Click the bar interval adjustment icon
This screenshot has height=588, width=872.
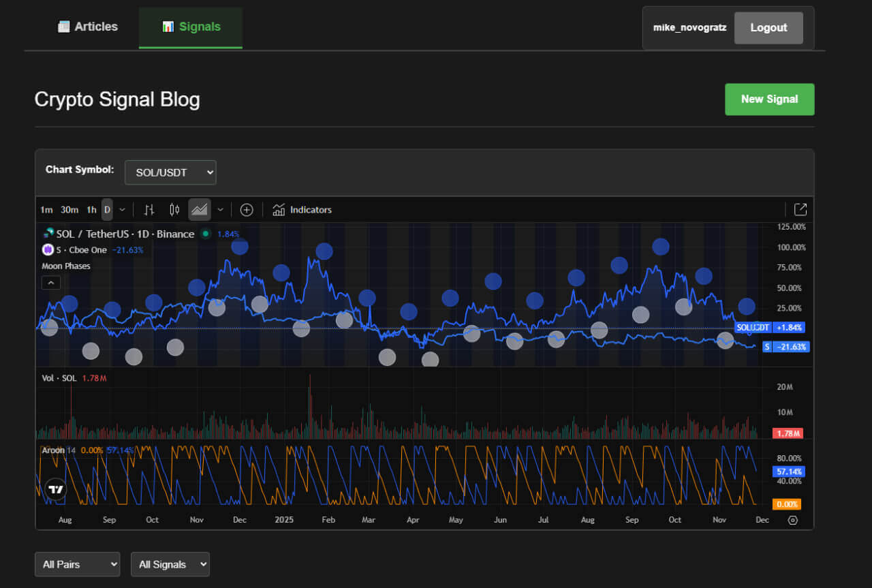coord(149,210)
